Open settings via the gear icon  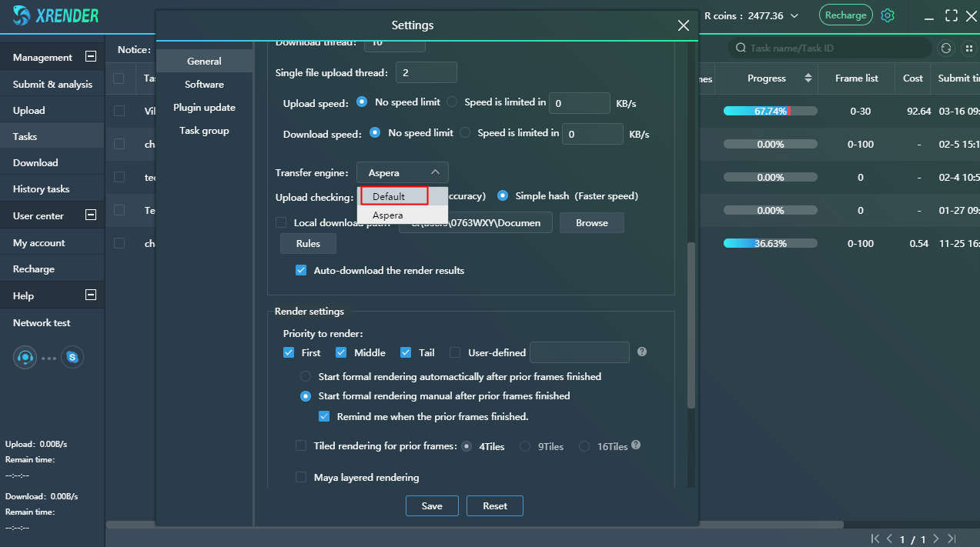[x=888, y=15]
